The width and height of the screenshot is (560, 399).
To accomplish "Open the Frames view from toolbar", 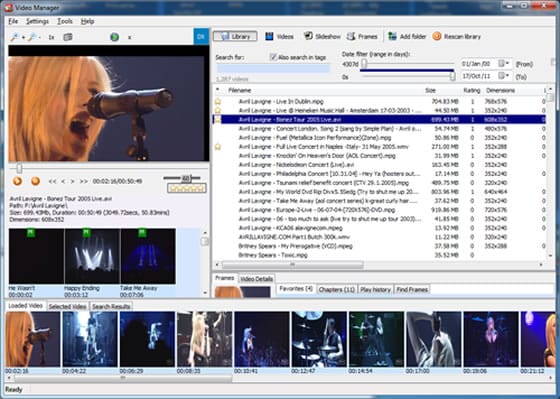I will [362, 36].
